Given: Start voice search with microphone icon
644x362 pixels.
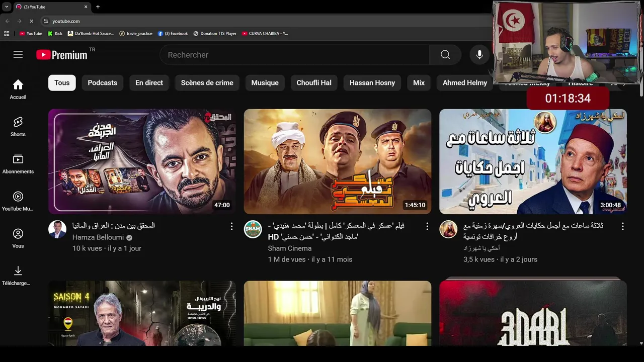Looking at the screenshot, I should click(x=479, y=55).
